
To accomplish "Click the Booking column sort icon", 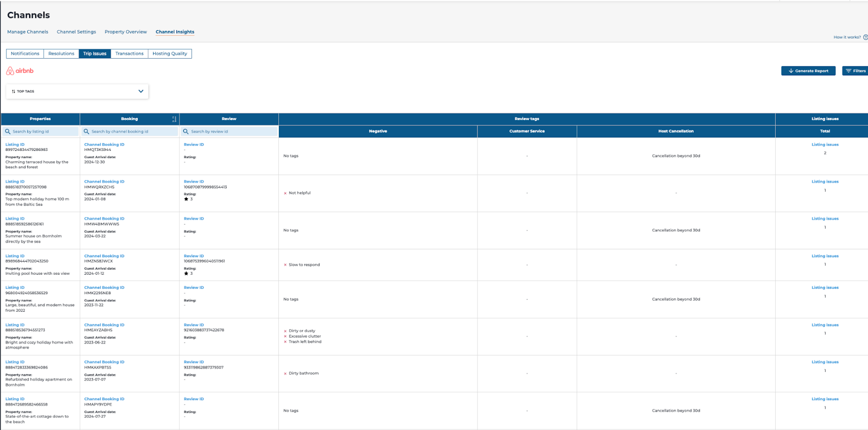I will (174, 119).
